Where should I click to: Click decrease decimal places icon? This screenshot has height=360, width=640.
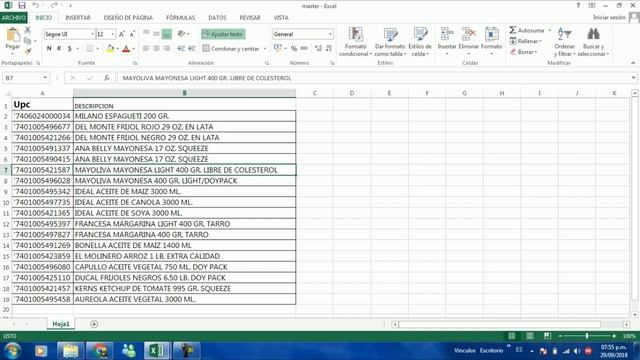point(329,49)
